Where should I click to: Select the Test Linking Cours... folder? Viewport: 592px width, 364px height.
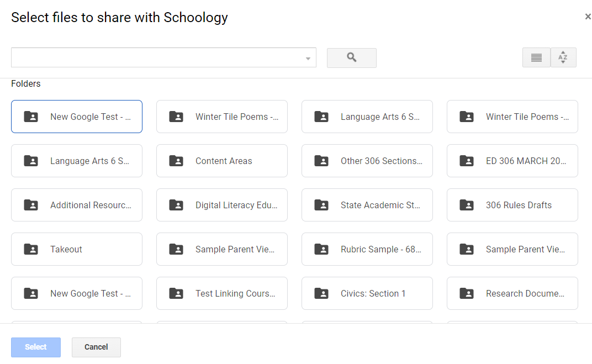[222, 293]
